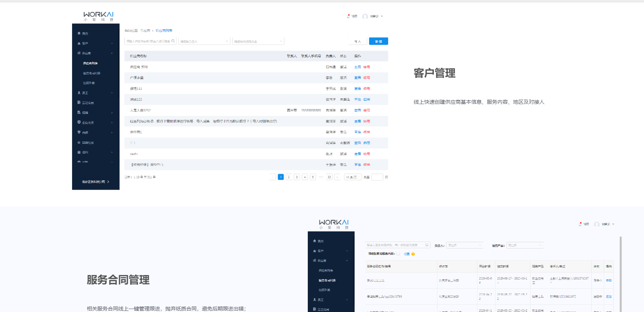644x312 pixels.
Task: Click search magnifier in contract search box
Action: tap(427, 245)
